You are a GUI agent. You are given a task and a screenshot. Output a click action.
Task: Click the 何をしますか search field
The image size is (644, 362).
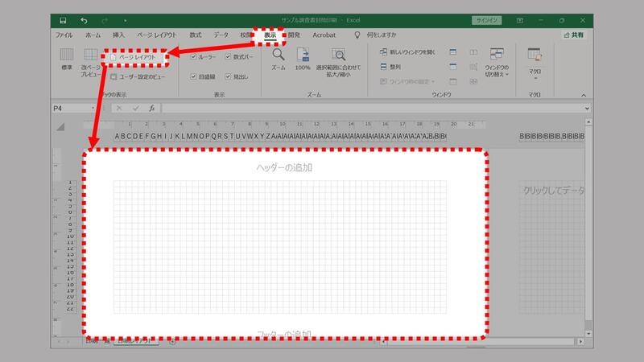point(382,35)
